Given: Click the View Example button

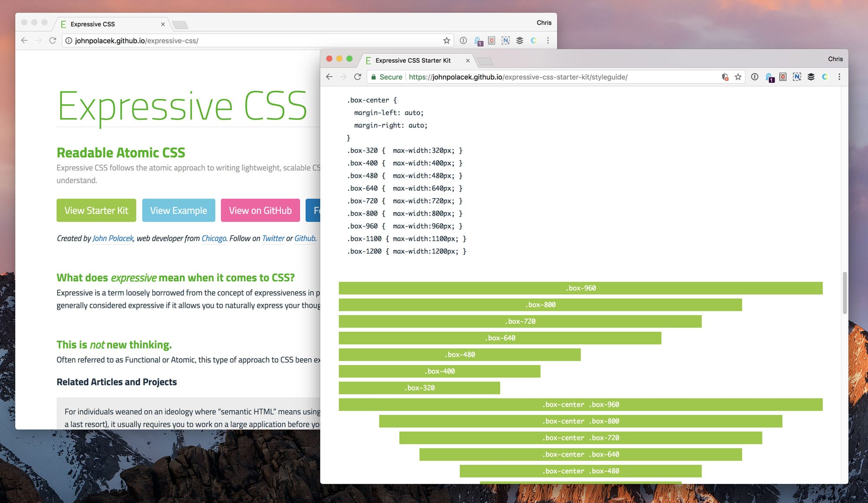Looking at the screenshot, I should (178, 210).
